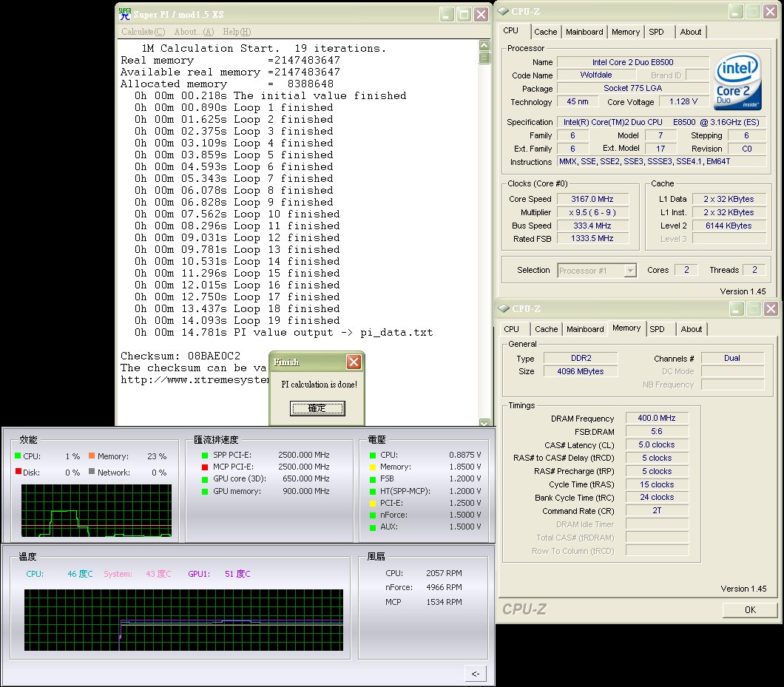
Task: Click yellow indicator beside Memory voltage
Action: point(373,467)
